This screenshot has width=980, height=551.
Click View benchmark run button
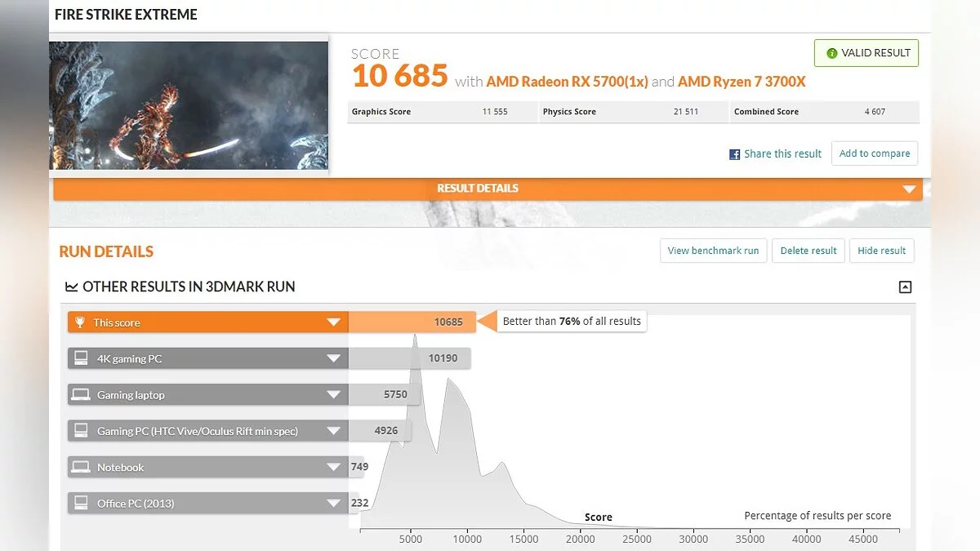coord(713,251)
